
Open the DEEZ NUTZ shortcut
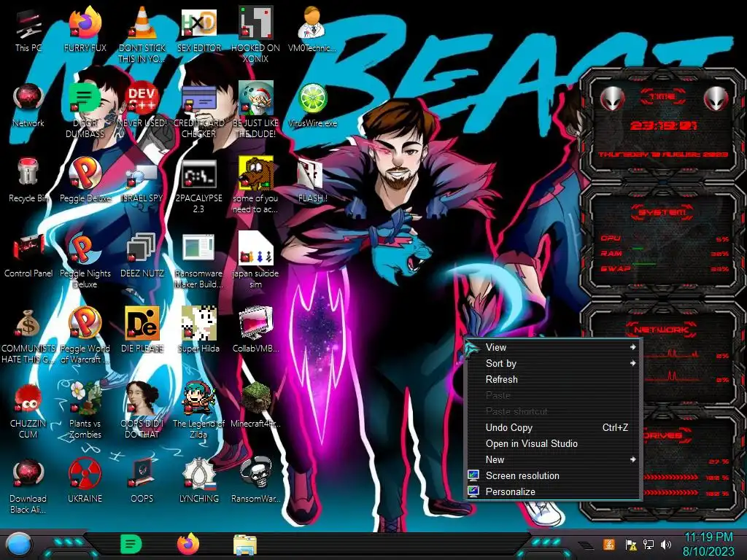coord(142,255)
